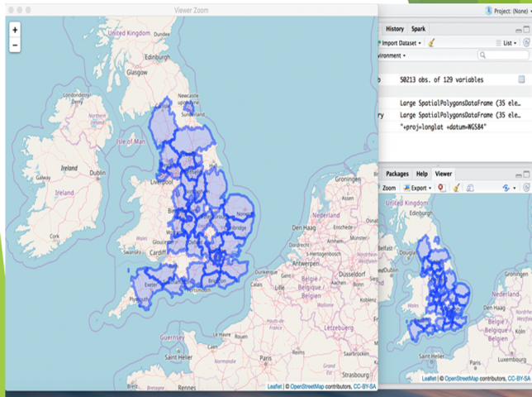Viewport: 532px width, 397px height.
Task: Open OpenStreetMap link in Viewer Zoom window
Action: tap(307, 386)
